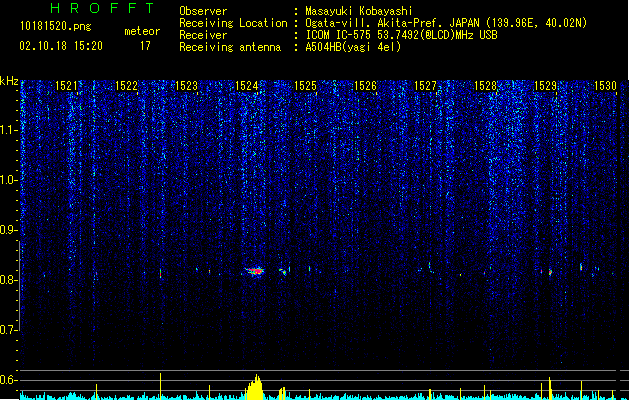
Task: Click the 1.0 kHz axis label
Action: click(x=8, y=180)
